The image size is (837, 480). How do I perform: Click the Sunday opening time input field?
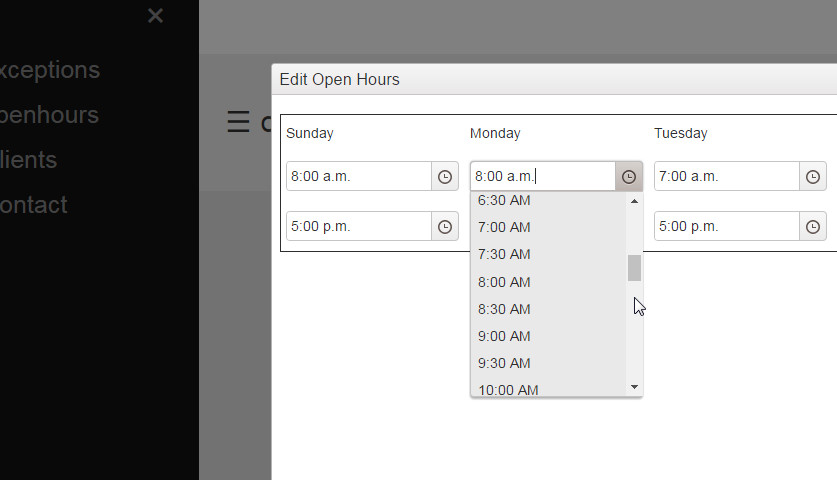click(x=359, y=177)
